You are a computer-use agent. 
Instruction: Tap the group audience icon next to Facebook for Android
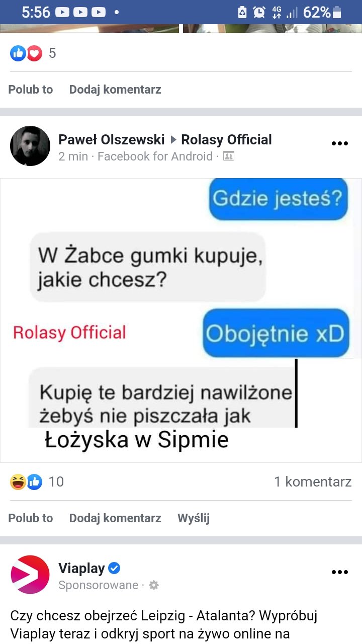pos(228,156)
